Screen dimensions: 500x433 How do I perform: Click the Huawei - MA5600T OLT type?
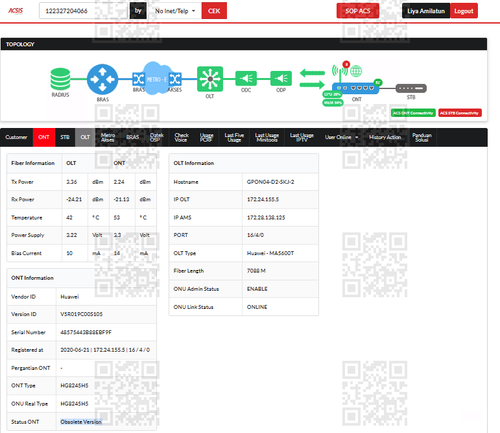(270, 253)
